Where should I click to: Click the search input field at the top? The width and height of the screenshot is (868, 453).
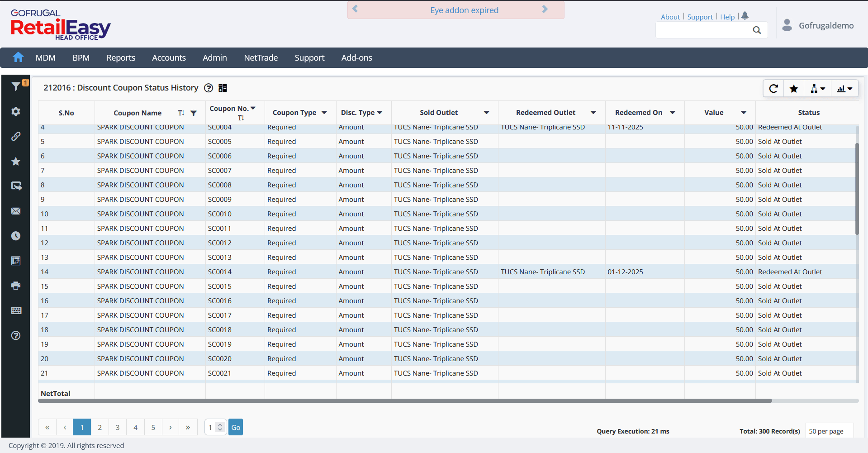702,30
